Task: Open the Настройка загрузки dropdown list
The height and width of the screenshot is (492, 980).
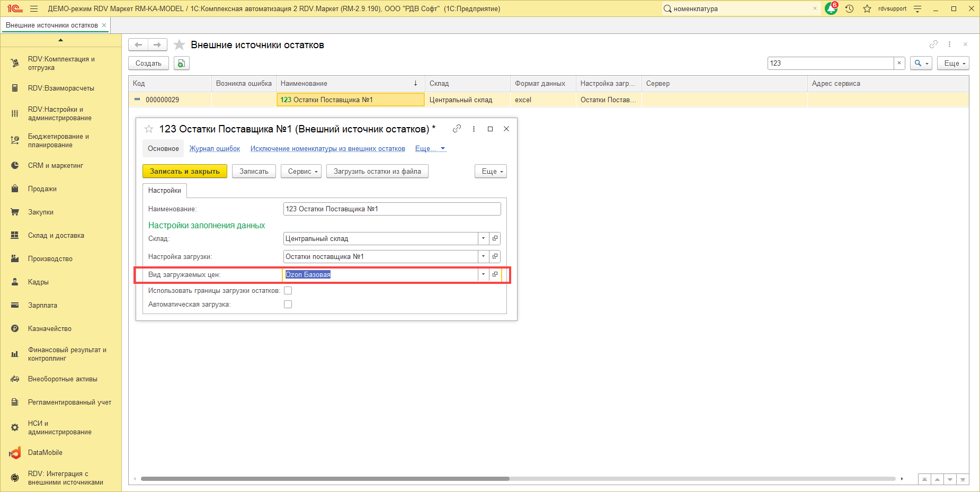Action: coord(483,257)
